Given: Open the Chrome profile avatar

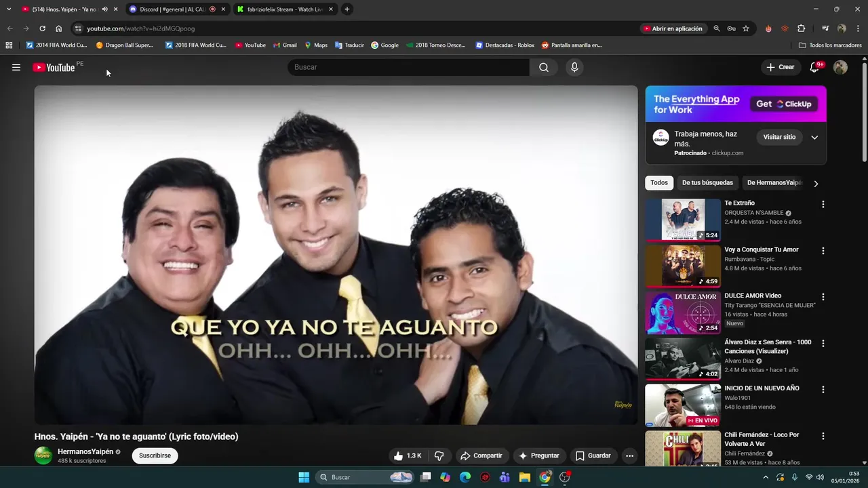Looking at the screenshot, I should (x=842, y=28).
